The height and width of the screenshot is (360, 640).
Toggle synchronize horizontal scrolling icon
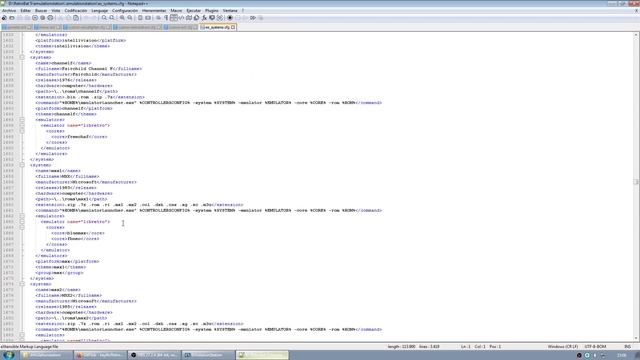coord(148,18)
